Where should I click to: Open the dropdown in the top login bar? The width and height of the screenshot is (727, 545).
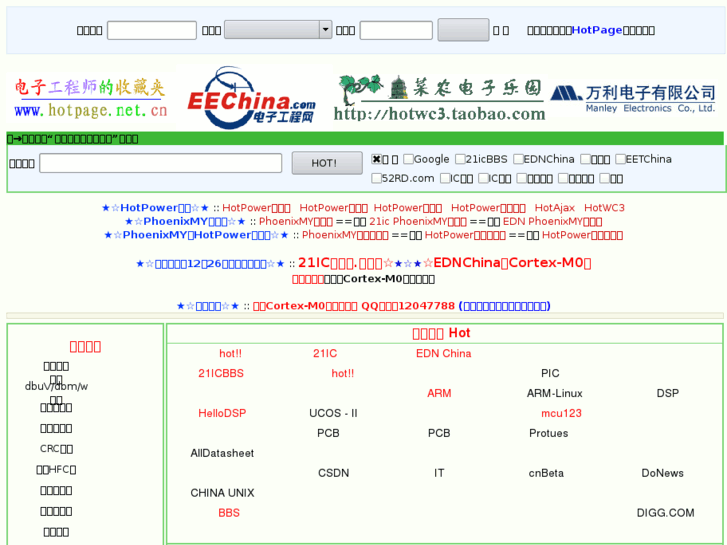[x=278, y=30]
